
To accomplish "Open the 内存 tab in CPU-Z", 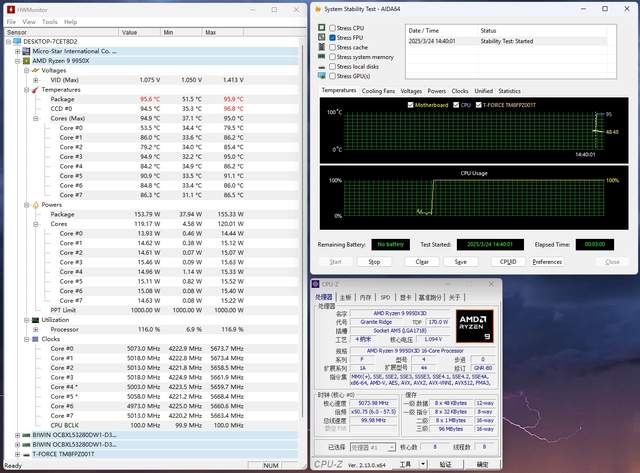I will point(365,298).
